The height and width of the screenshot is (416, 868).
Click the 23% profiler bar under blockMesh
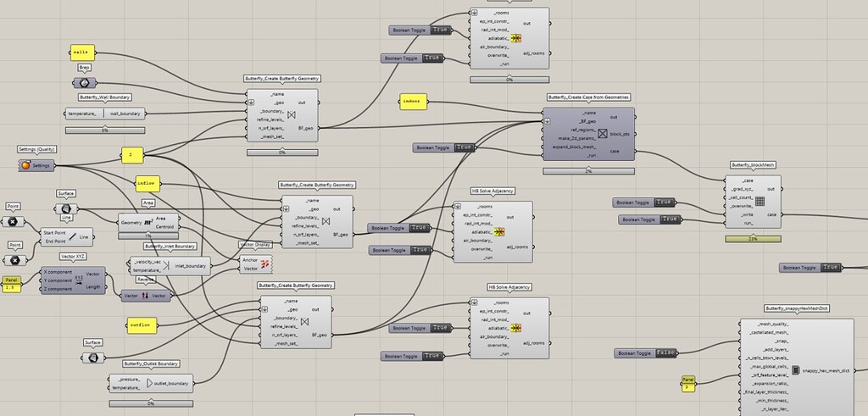click(x=753, y=239)
